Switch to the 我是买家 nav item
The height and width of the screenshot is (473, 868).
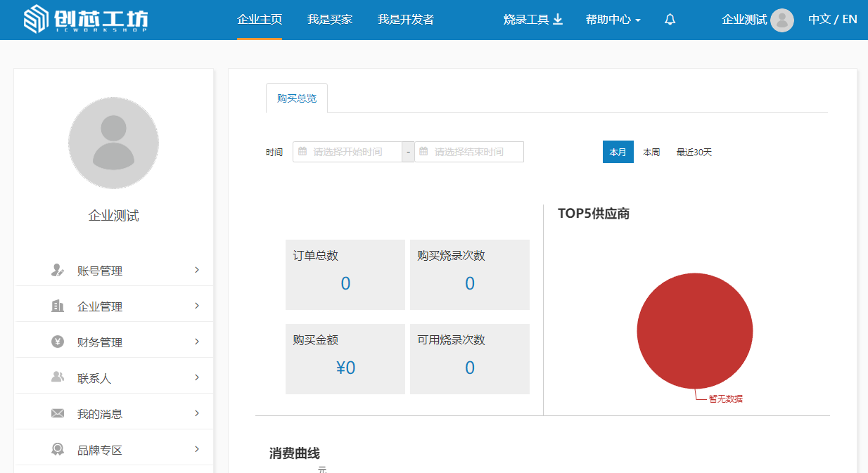(330, 20)
